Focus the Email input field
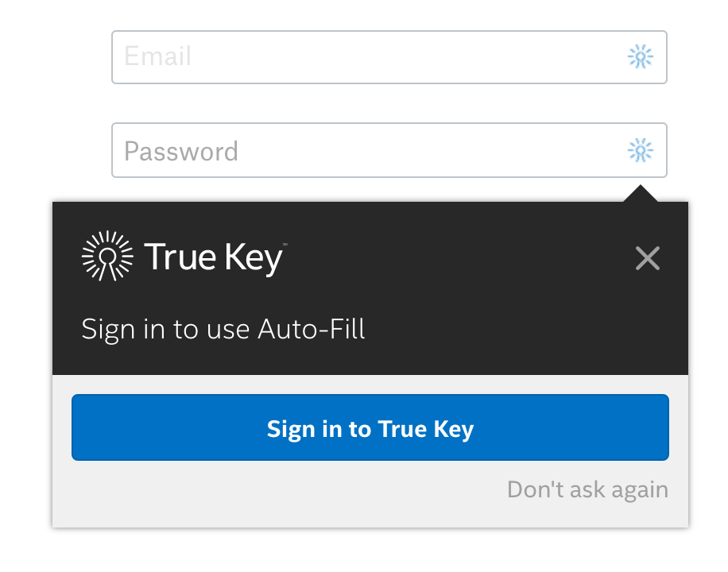Screen dimensions: 728x572 389,57
